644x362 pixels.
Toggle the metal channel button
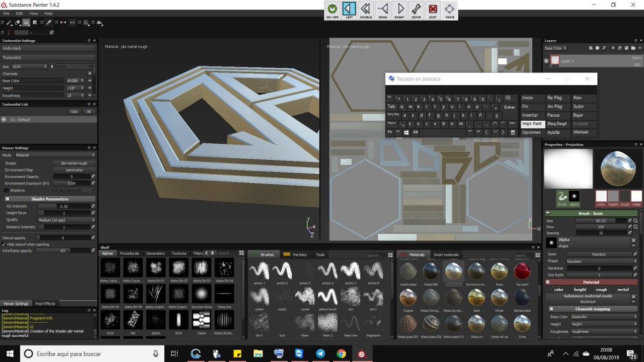(x=623, y=290)
